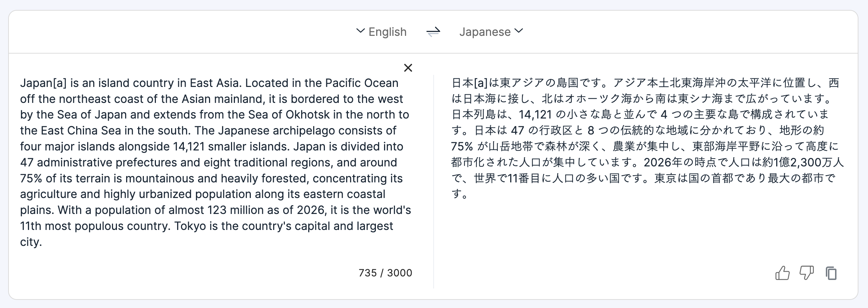The image size is (868, 308).
Task: Open the English source language dropdown
Action: pos(381,32)
